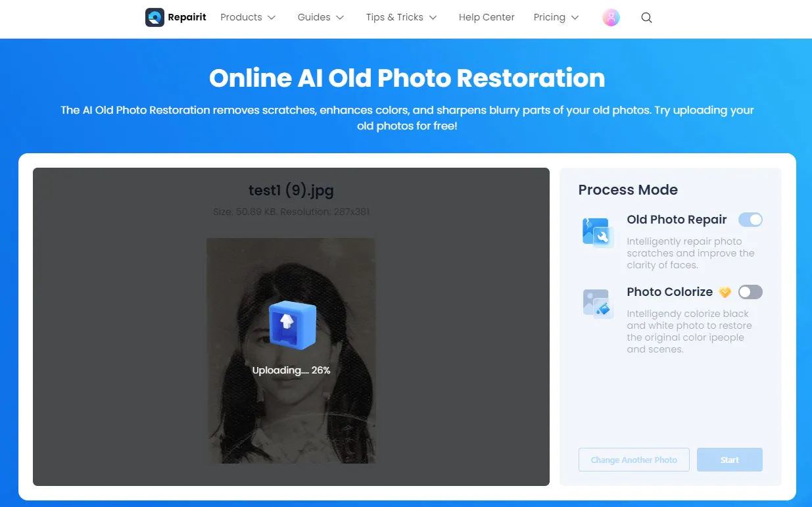Toggle the Old Photo Repair switch off
The image size is (812, 507).
pyautogui.click(x=750, y=220)
